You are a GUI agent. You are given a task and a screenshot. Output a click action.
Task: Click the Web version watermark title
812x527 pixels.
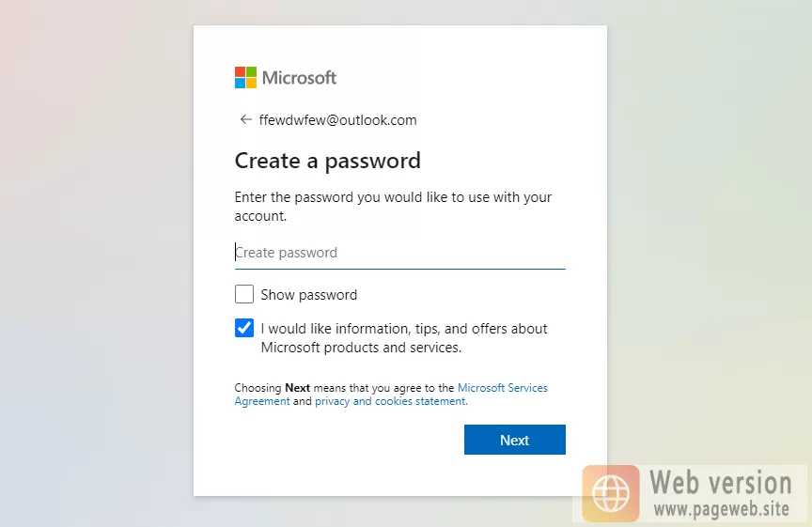(x=720, y=483)
